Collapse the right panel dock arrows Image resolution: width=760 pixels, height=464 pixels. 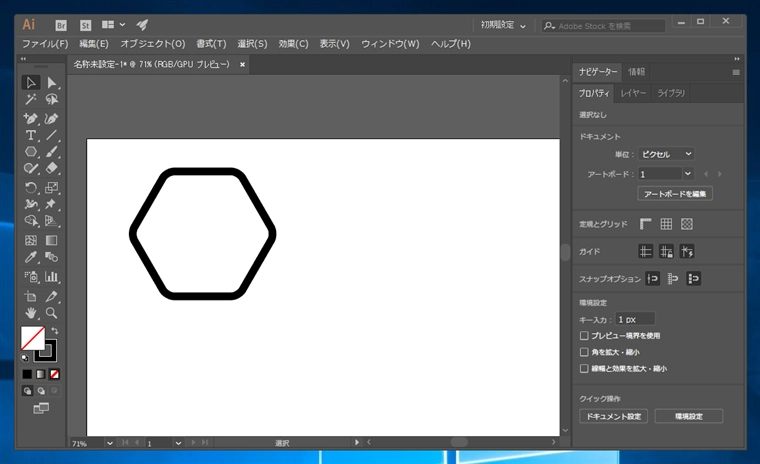[737, 59]
